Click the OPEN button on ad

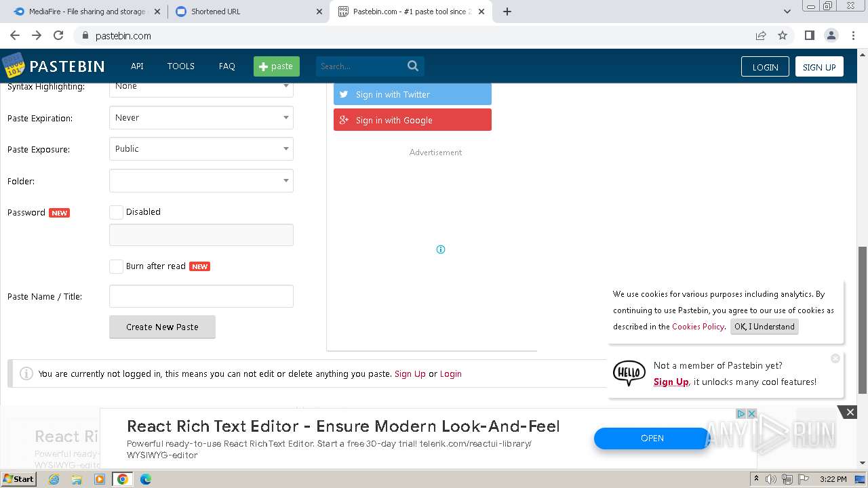click(x=652, y=438)
